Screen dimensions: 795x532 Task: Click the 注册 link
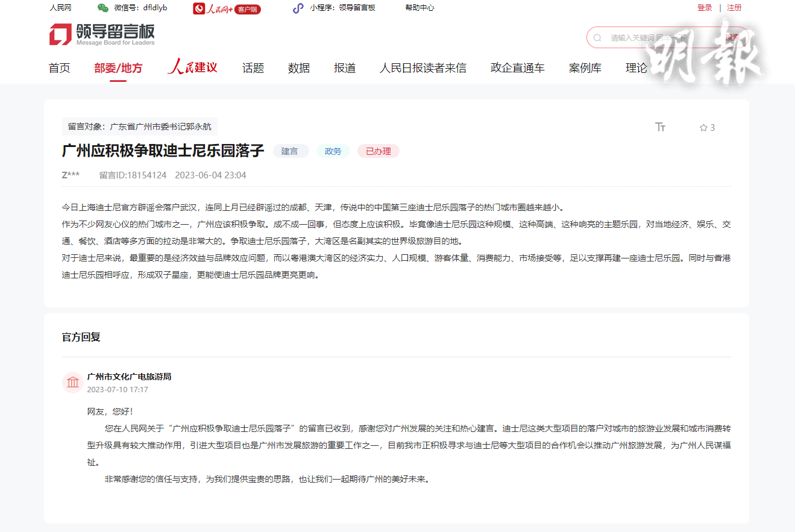click(734, 8)
